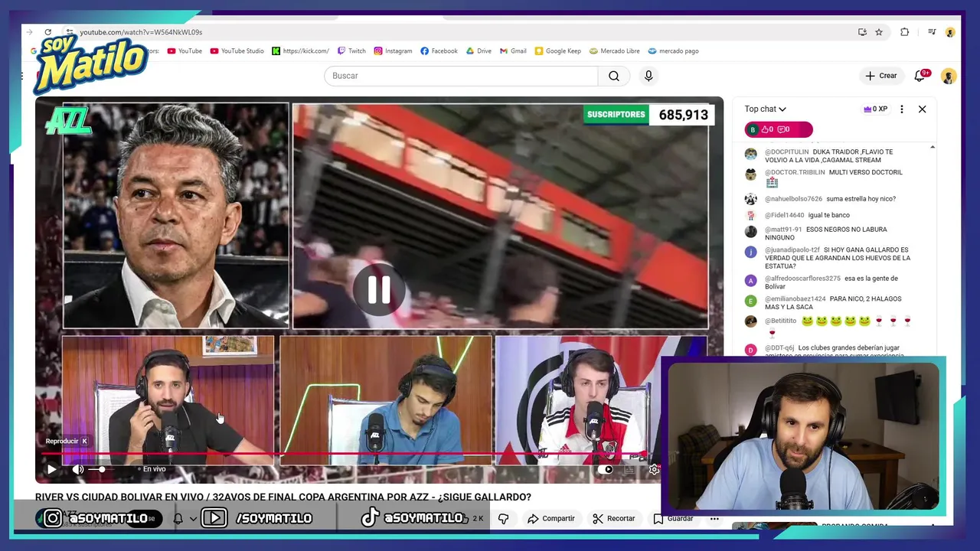
Task: Click the video title RIVER VS CIUDAD BOLIVAR
Action: click(283, 497)
